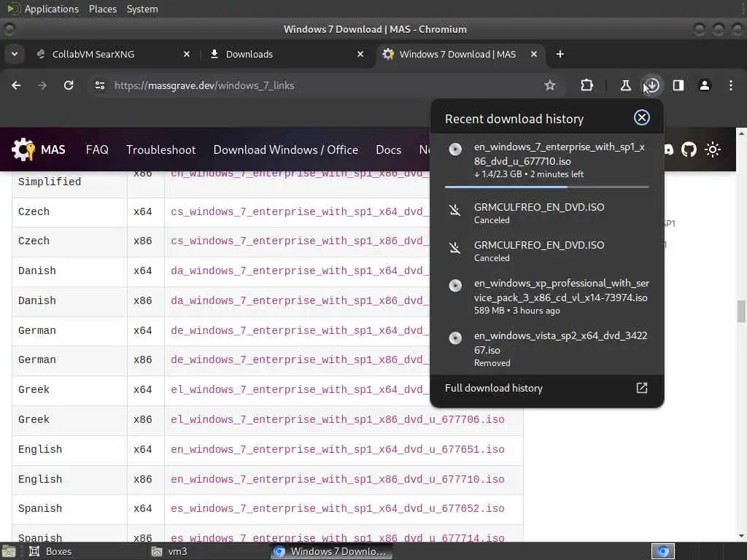Open System menu in top panel

[142, 9]
